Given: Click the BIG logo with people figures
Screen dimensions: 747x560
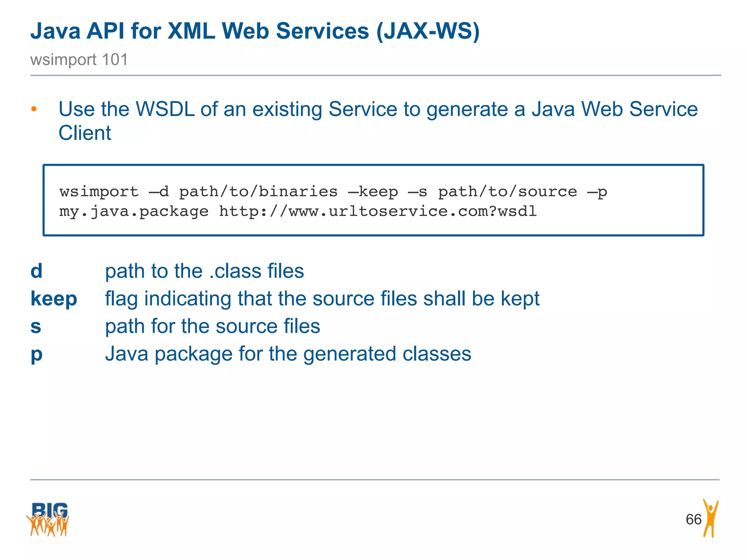Looking at the screenshot, I should 48,519.
